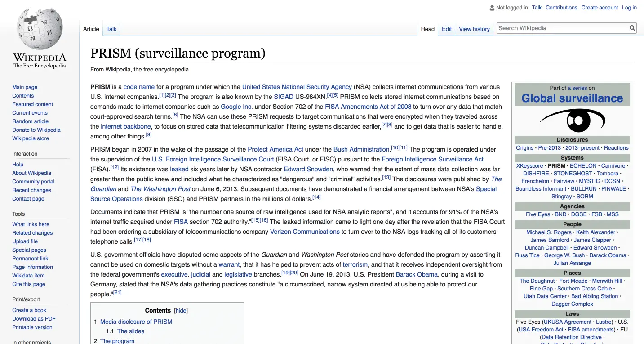Click the Verizon Communications link
Viewport: 644px width, 344px height.
305,232
